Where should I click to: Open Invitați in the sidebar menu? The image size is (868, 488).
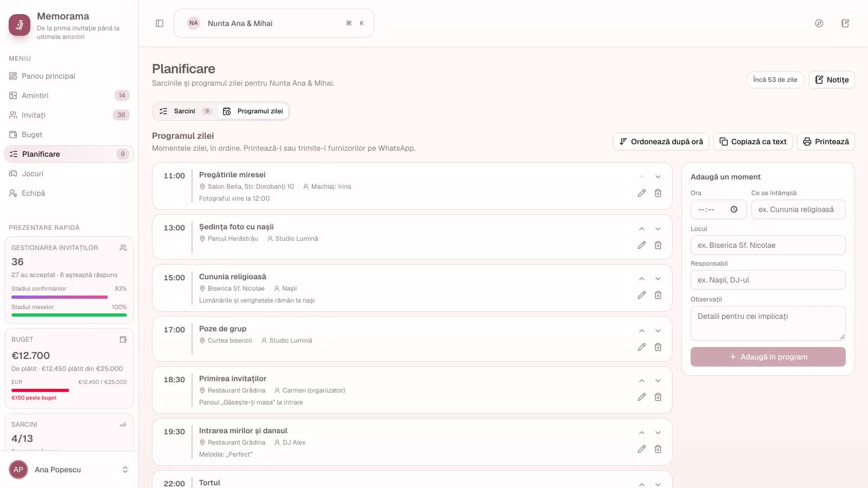pos(69,115)
